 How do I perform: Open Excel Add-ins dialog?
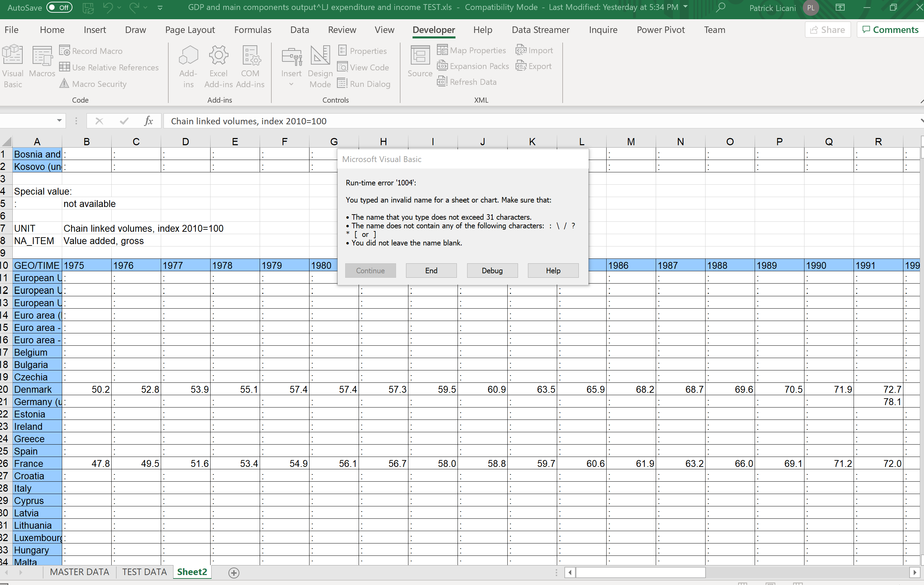(218, 56)
